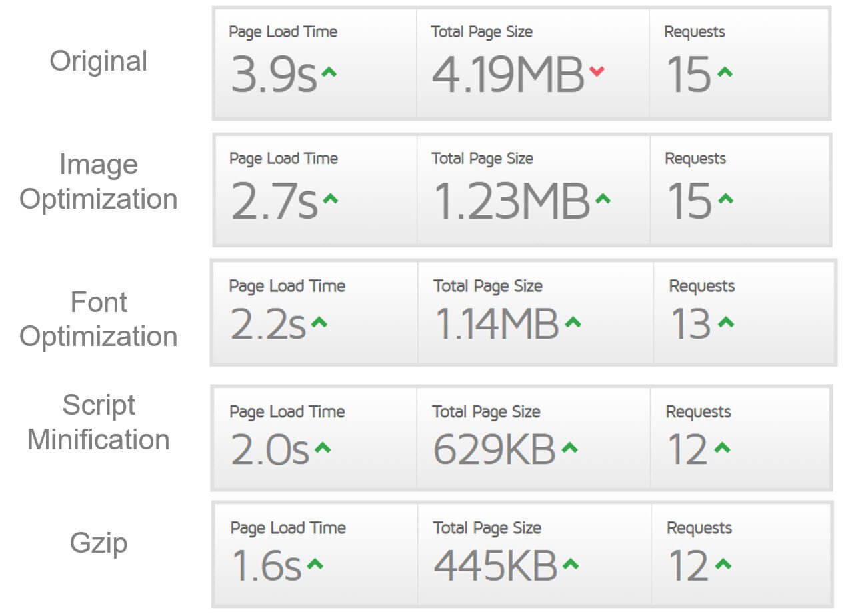
Task: Click the green arrow next to 1.14MB
Action: [x=573, y=322]
